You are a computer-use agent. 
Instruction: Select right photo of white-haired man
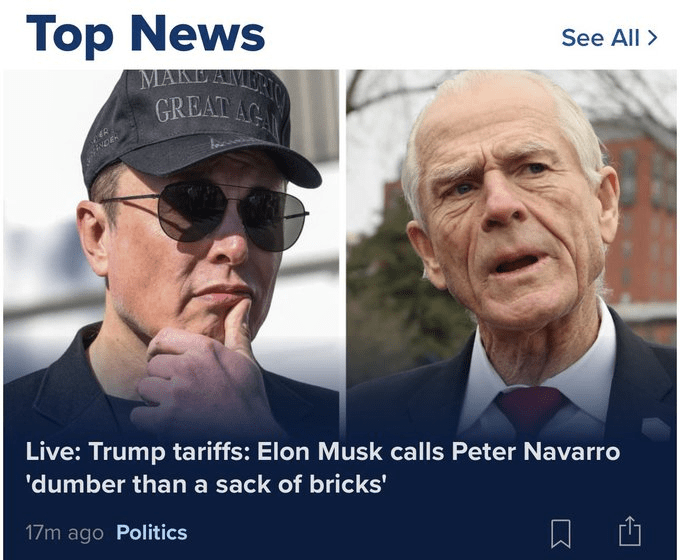click(x=510, y=250)
